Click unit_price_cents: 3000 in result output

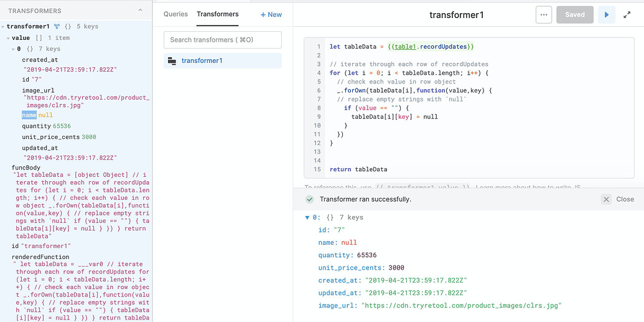tap(362, 268)
